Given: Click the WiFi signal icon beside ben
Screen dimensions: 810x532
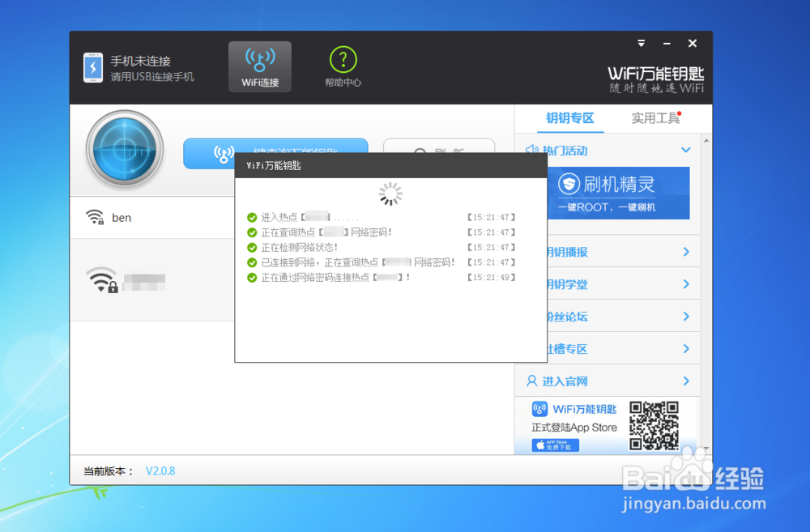Looking at the screenshot, I should [x=95, y=217].
